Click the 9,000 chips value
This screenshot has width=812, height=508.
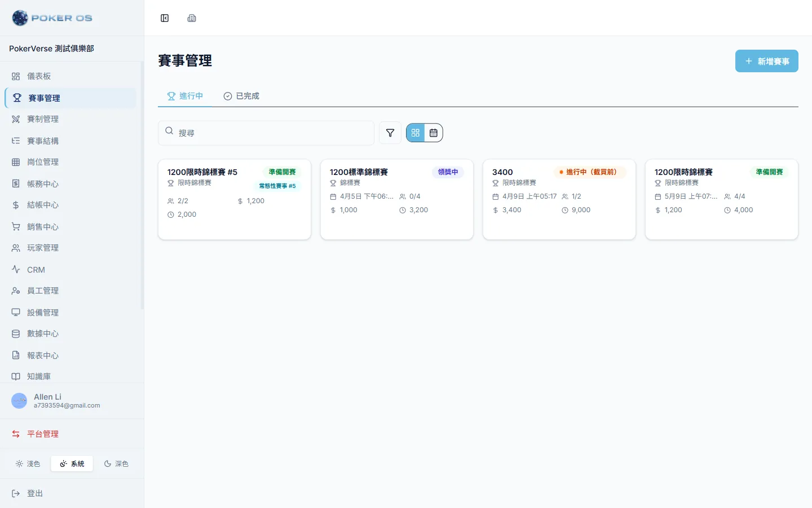[581, 210]
